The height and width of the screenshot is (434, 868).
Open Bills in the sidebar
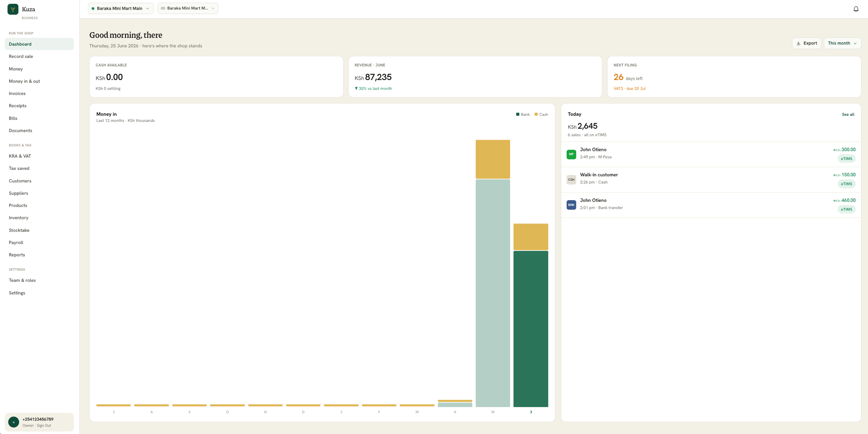pos(39,118)
